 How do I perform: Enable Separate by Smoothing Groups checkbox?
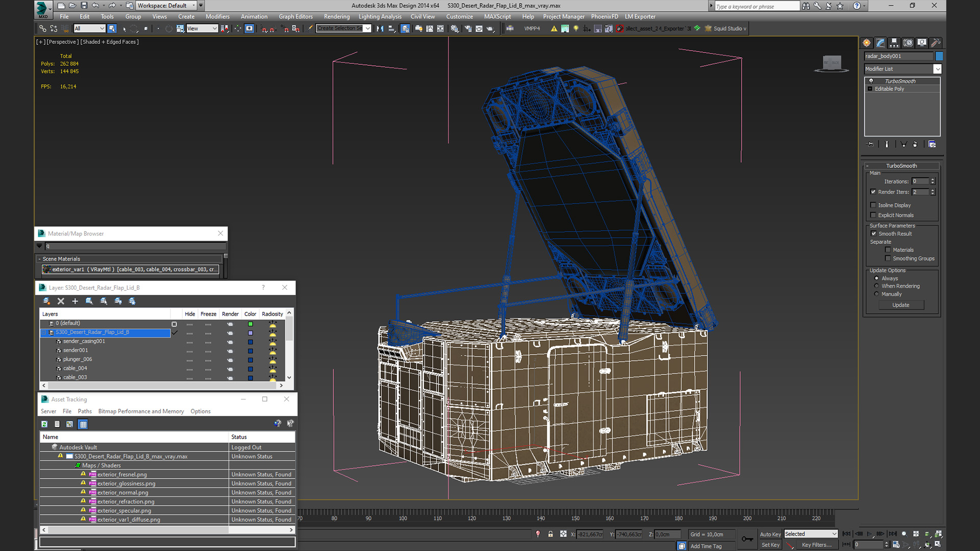[888, 259]
